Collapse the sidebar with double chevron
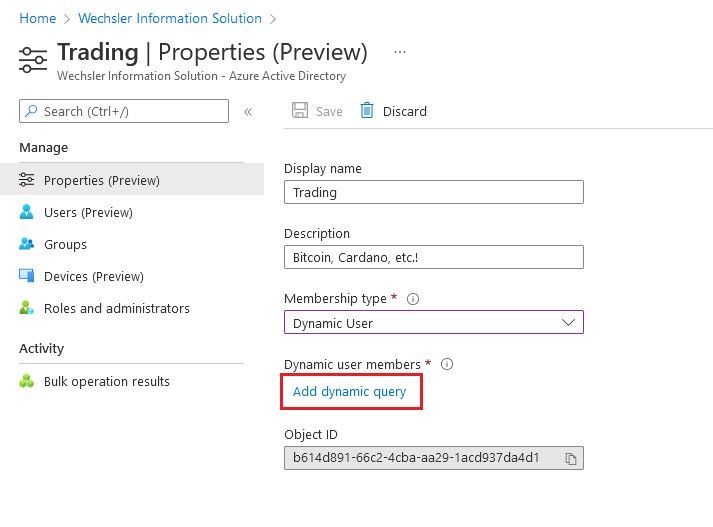The image size is (713, 527). click(x=248, y=112)
